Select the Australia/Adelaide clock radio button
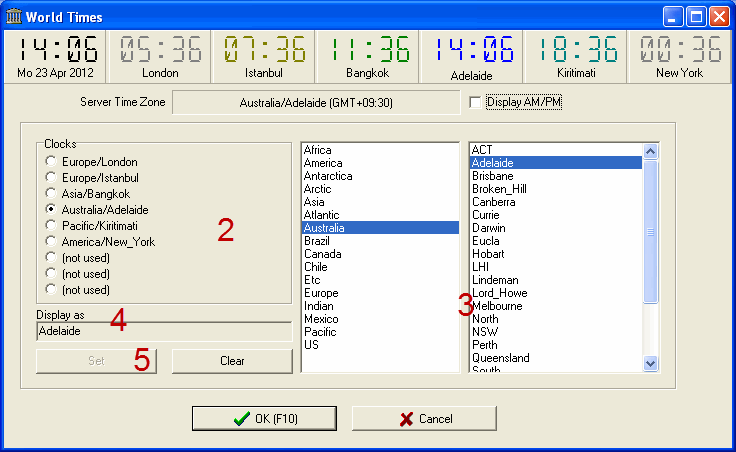736x452 pixels. tap(51, 209)
